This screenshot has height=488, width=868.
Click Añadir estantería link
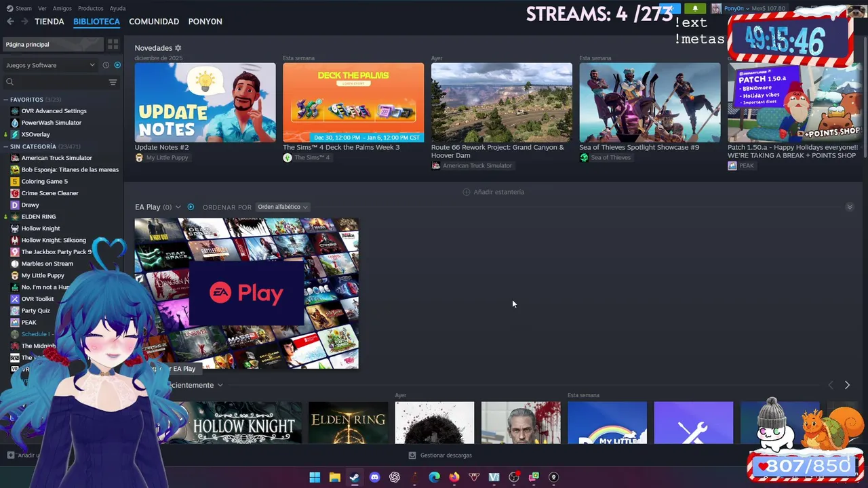tap(493, 192)
